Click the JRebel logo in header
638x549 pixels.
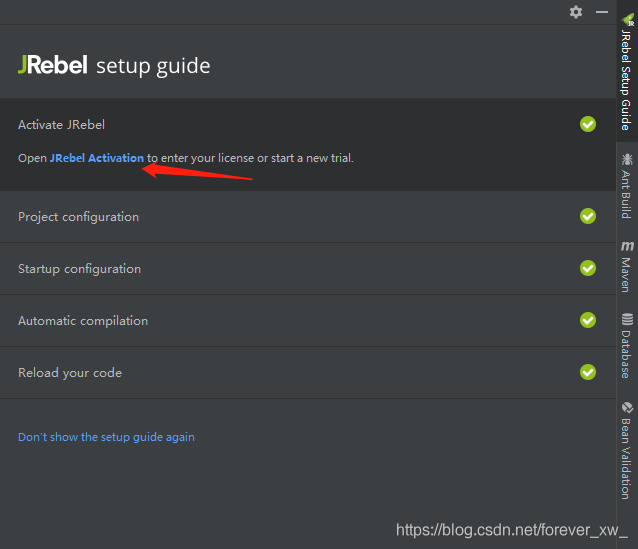point(52,66)
